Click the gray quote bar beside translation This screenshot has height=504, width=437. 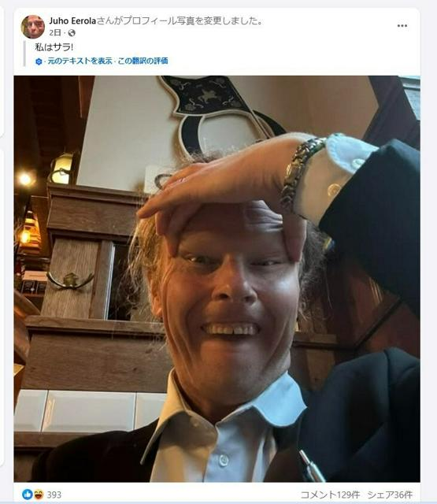[x=24, y=54]
